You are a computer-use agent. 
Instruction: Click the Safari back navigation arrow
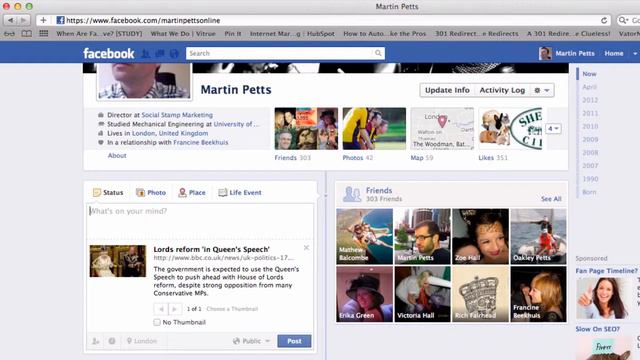click(x=11, y=20)
